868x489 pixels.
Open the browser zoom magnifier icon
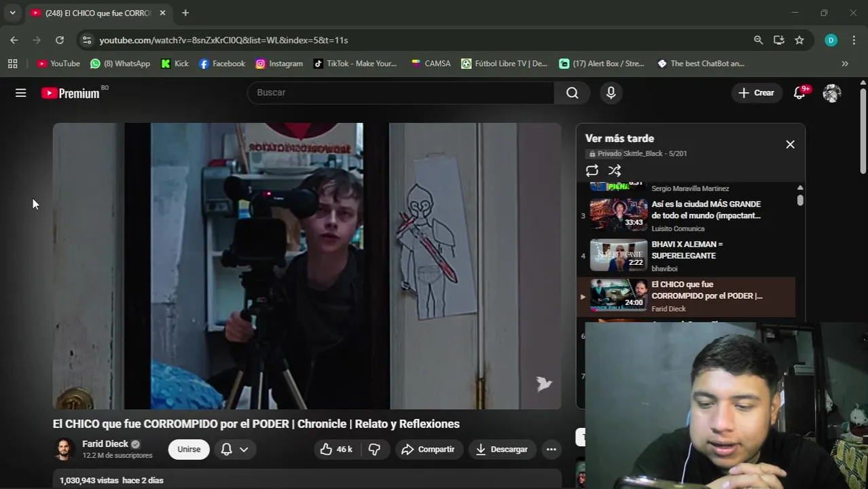(758, 40)
